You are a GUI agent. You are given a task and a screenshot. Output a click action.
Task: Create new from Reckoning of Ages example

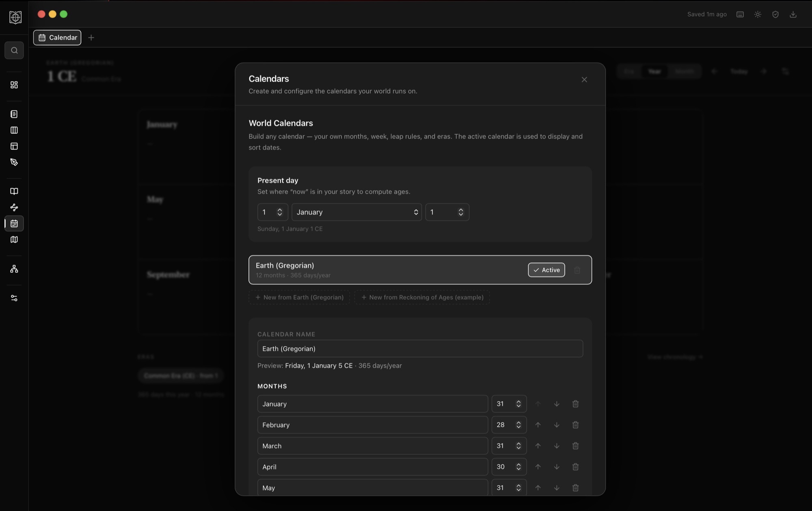pos(422,297)
